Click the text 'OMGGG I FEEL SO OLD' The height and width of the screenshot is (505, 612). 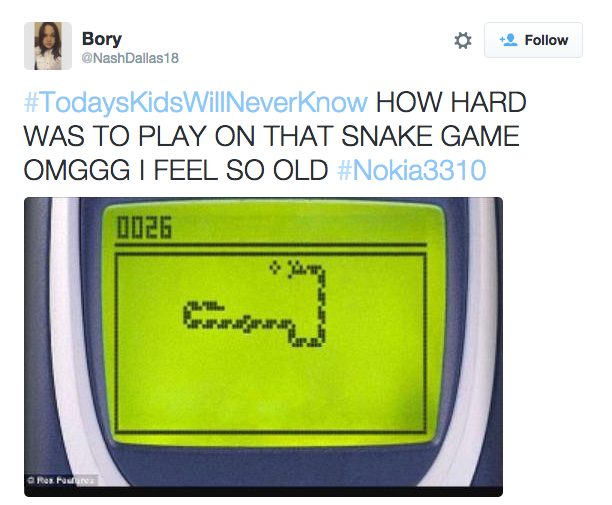click(x=176, y=170)
